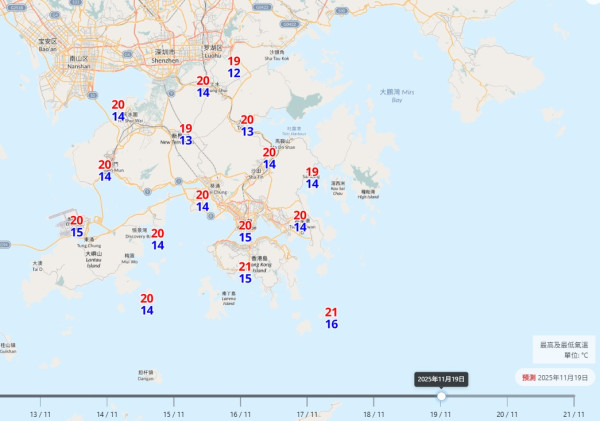Open the 19/12 station reading near Luohu
Image resolution: width=600 pixels, height=421 pixels.
(x=234, y=67)
